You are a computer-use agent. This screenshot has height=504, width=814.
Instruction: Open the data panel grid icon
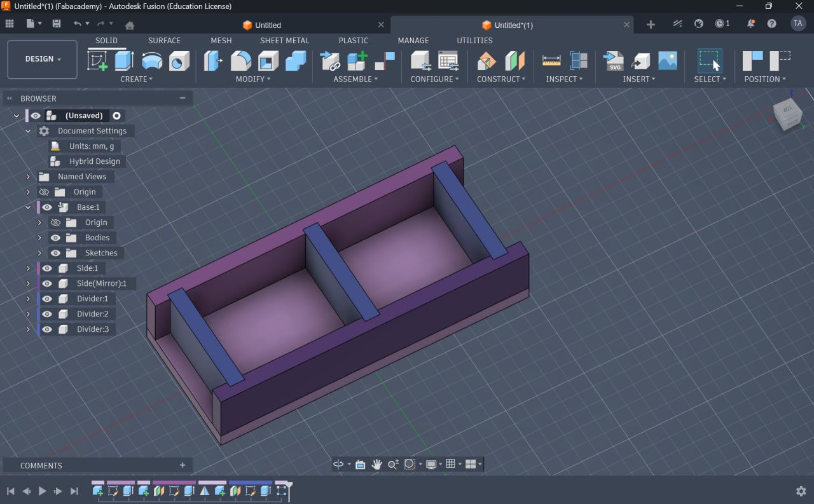tap(10, 24)
